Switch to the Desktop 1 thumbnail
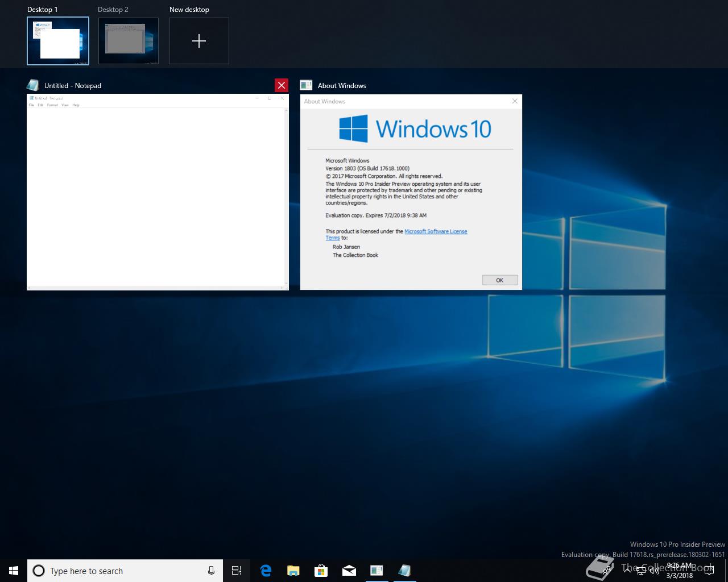This screenshot has height=582, width=728. pos(58,41)
